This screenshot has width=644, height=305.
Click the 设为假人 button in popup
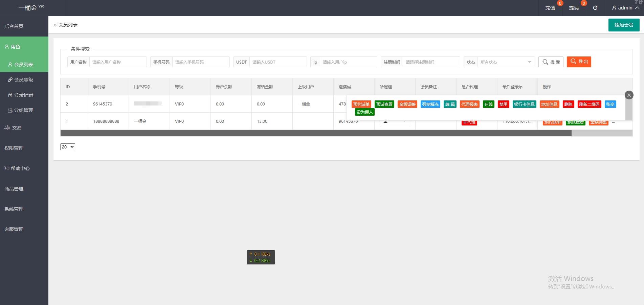pos(364,112)
